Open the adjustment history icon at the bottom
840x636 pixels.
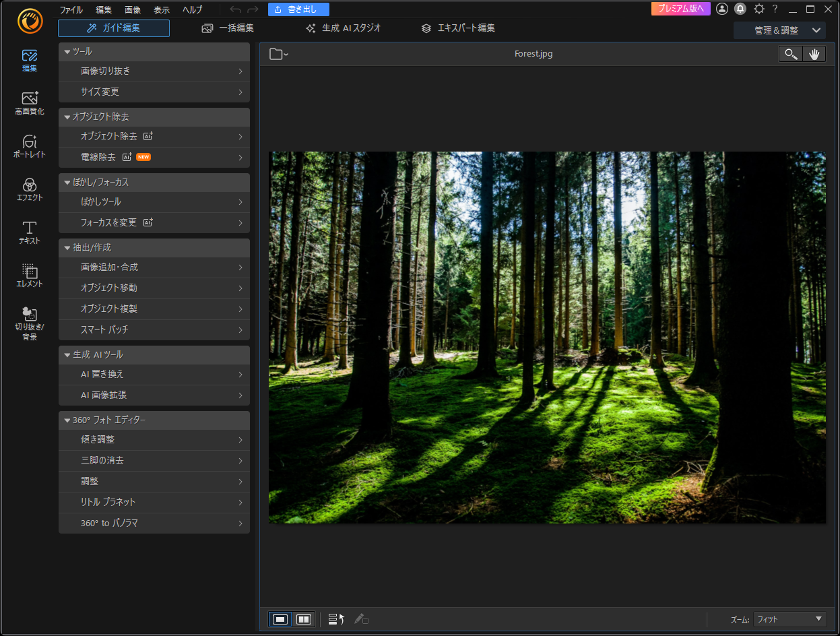335,618
